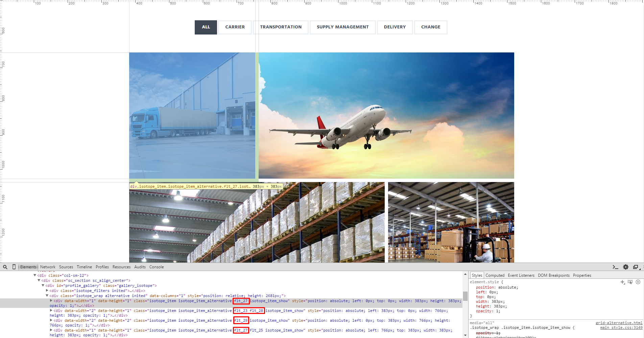Toggle element state selector icon in Styles
644x338 pixels.
click(x=630, y=282)
